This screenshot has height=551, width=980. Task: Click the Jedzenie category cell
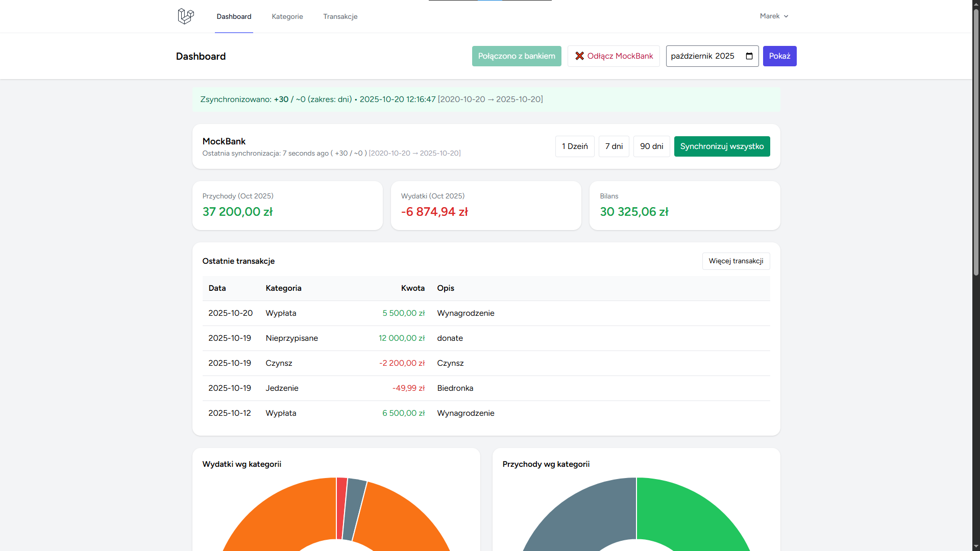282,388
